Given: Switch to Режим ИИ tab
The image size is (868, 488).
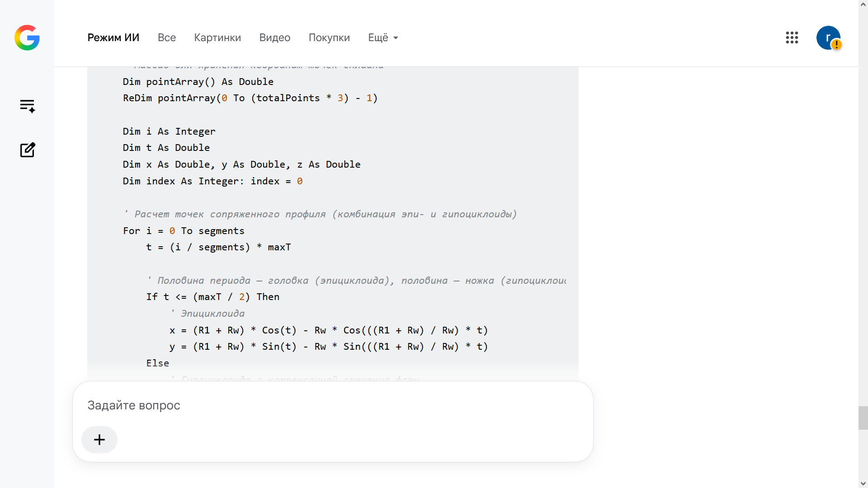Looking at the screenshot, I should pos(113,38).
